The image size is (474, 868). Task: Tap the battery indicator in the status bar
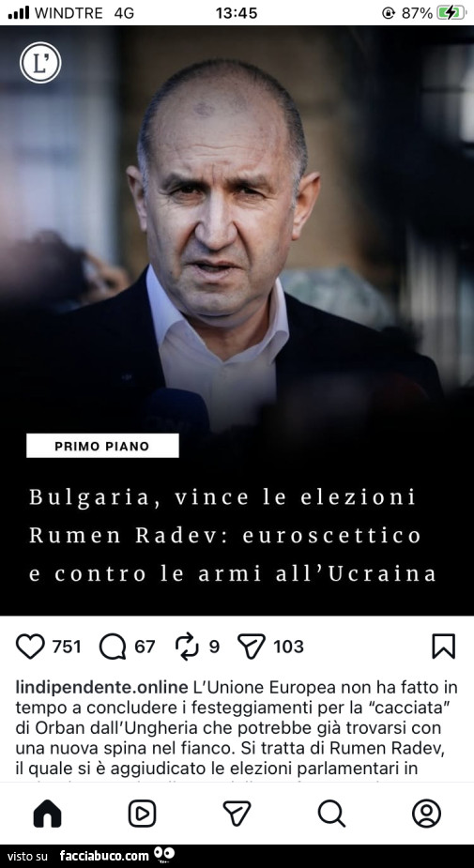(x=451, y=13)
